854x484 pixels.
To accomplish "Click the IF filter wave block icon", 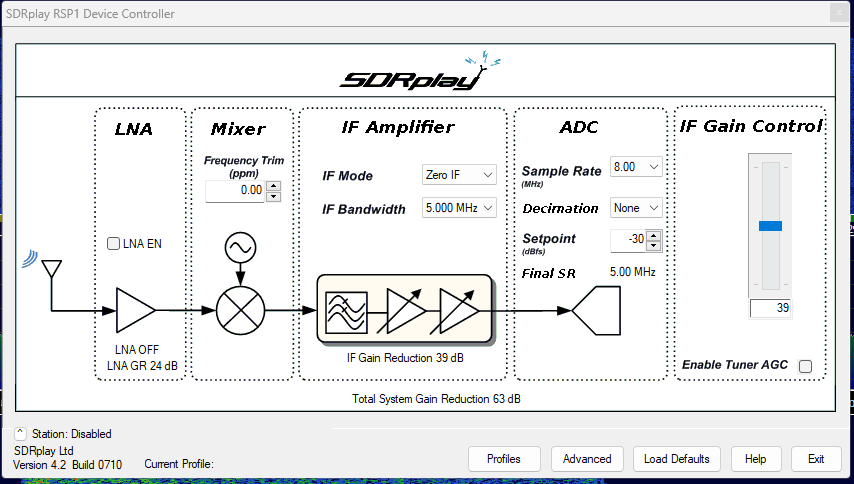I will (346, 311).
